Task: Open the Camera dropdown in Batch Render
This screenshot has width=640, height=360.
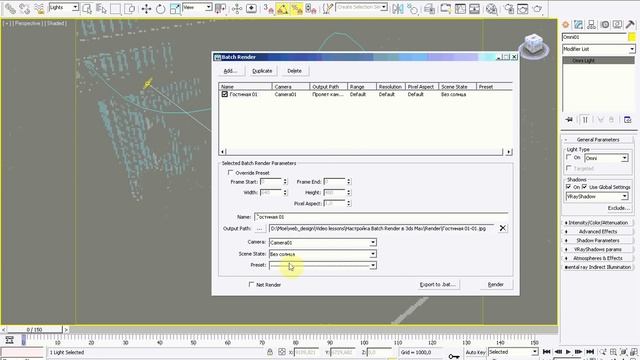Action: pos(323,242)
